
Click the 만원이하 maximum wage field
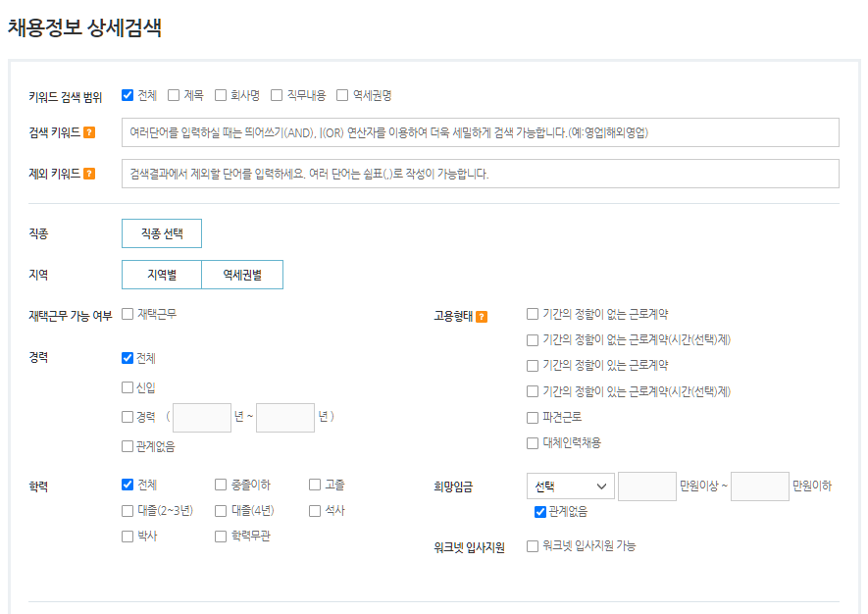[760, 486]
